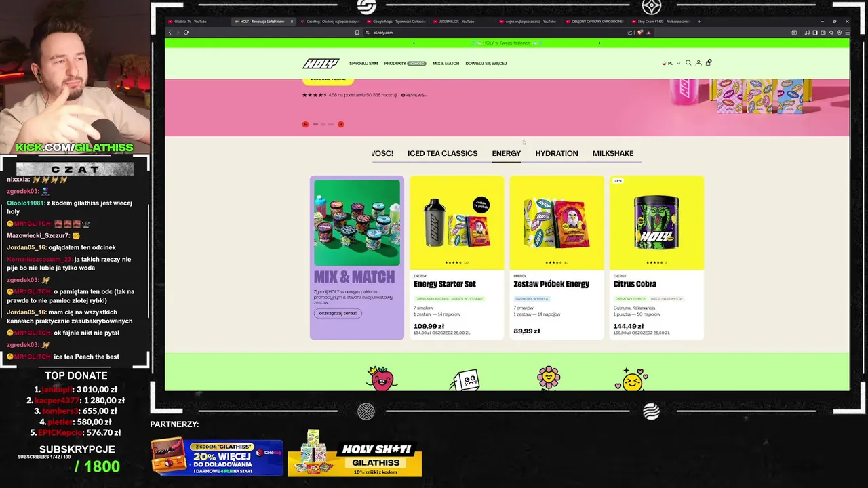Click the bookmark icon beside address bar
The height and width of the screenshot is (488, 868).
click(x=357, y=33)
